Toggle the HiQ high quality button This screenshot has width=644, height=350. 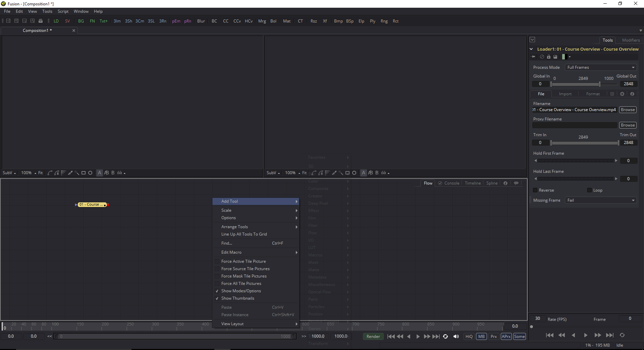pos(469,336)
